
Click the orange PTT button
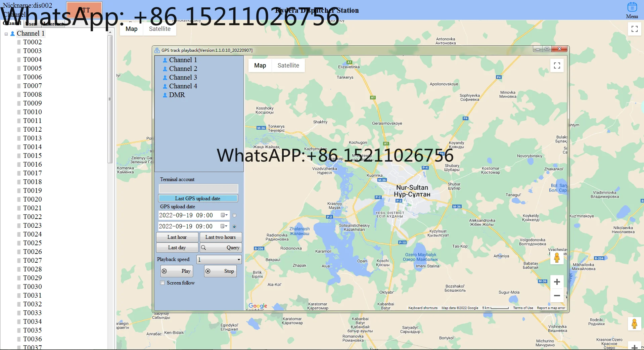84,10
